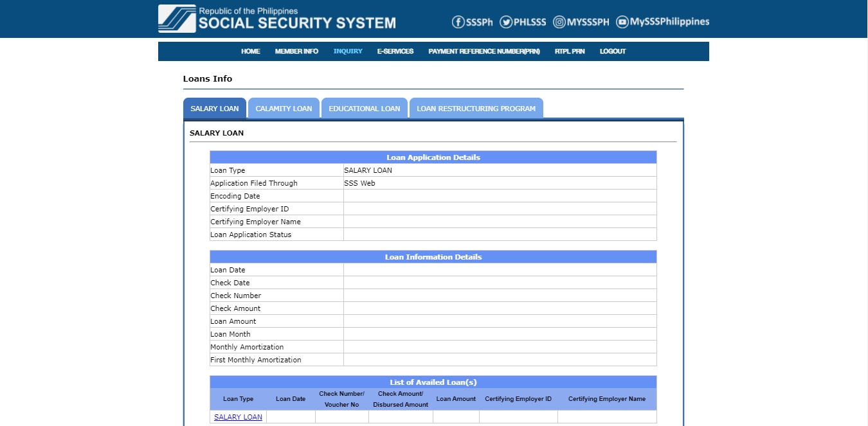
Task: Open the EDUCATIONAL LOAN tab
Action: click(x=365, y=108)
